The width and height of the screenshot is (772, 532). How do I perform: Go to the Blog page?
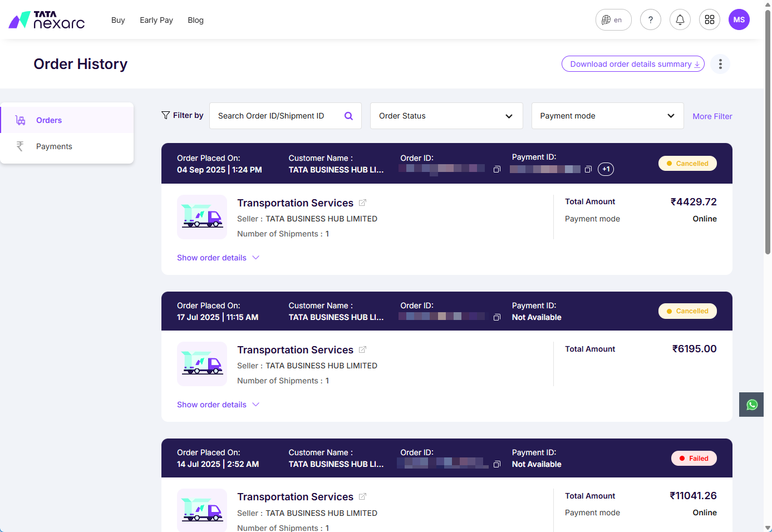coord(196,20)
